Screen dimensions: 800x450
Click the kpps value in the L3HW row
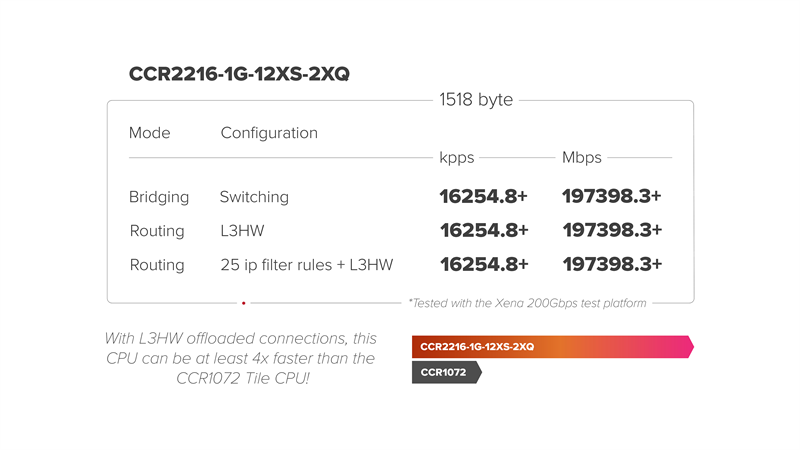[x=484, y=231]
